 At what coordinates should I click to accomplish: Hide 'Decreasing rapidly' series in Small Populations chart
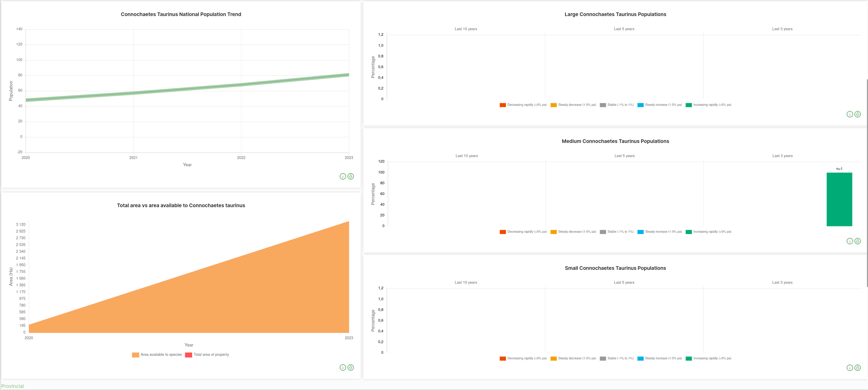pyautogui.click(x=523, y=359)
